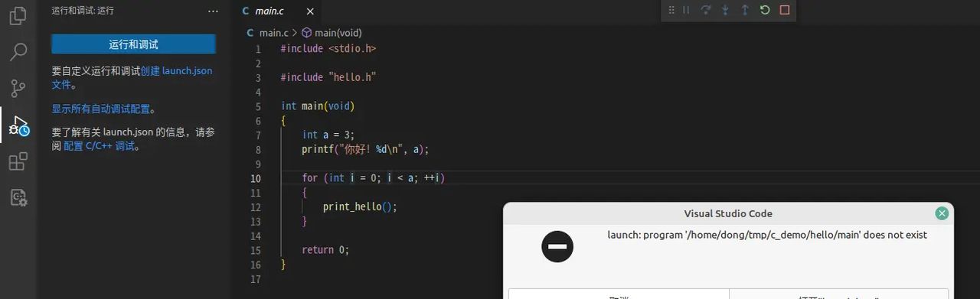Click the stop-sign error icon in the dialog
This screenshot has width=980, height=299.
(x=557, y=246)
